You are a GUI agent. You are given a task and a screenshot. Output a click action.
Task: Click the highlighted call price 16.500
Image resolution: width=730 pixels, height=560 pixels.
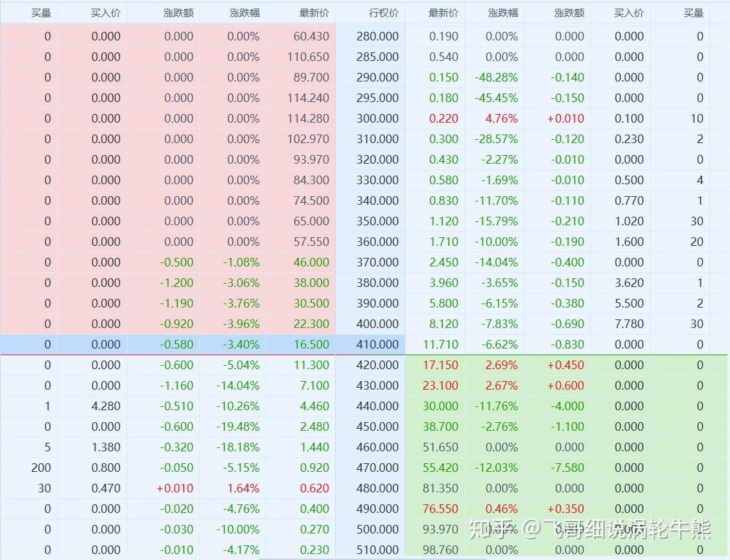tap(311, 345)
